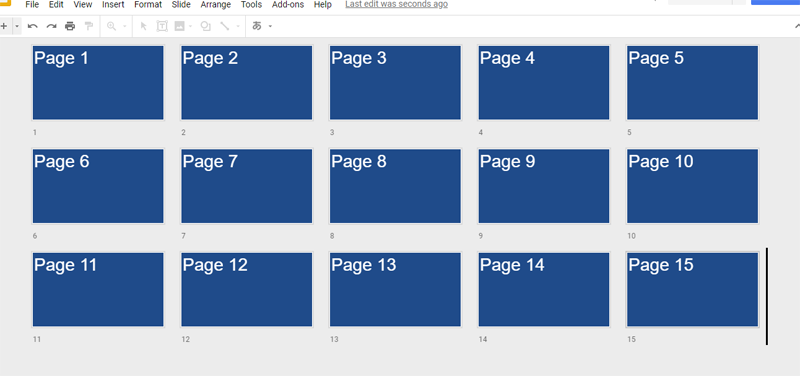Open the Insert menu
The width and height of the screenshot is (800, 376).
(113, 5)
